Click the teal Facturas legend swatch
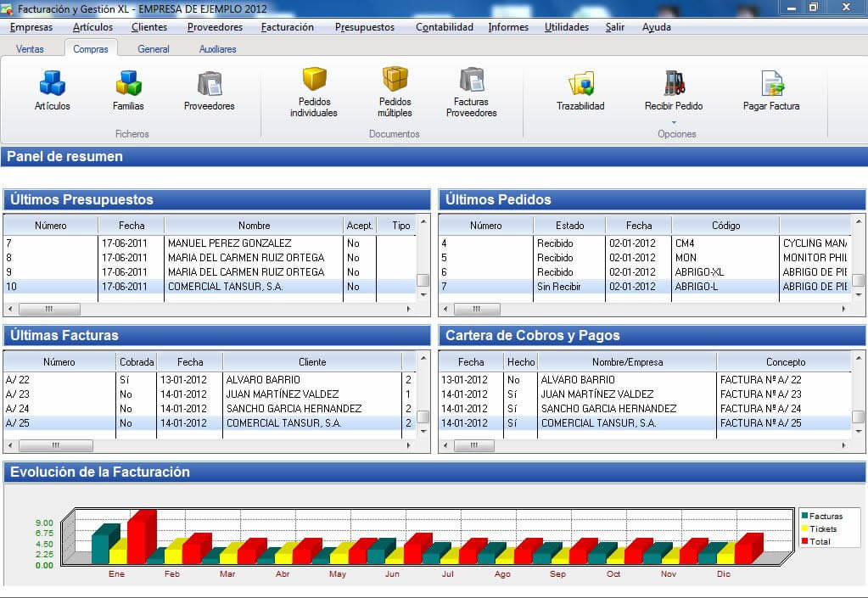The image size is (868, 598). tap(804, 516)
